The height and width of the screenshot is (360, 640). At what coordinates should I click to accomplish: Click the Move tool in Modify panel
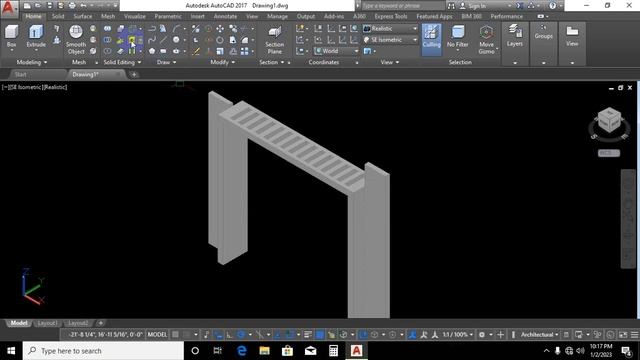click(x=220, y=29)
